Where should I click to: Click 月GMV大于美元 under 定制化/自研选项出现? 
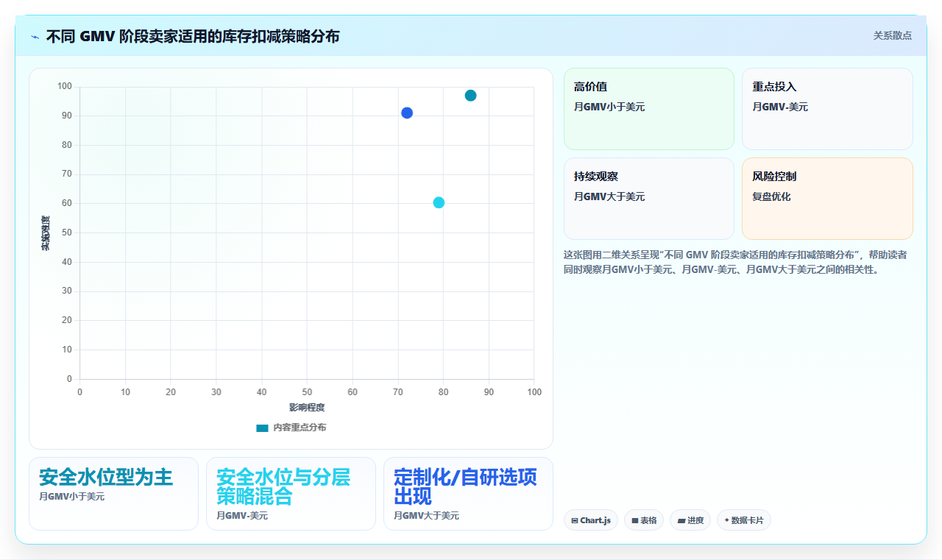coord(426,516)
